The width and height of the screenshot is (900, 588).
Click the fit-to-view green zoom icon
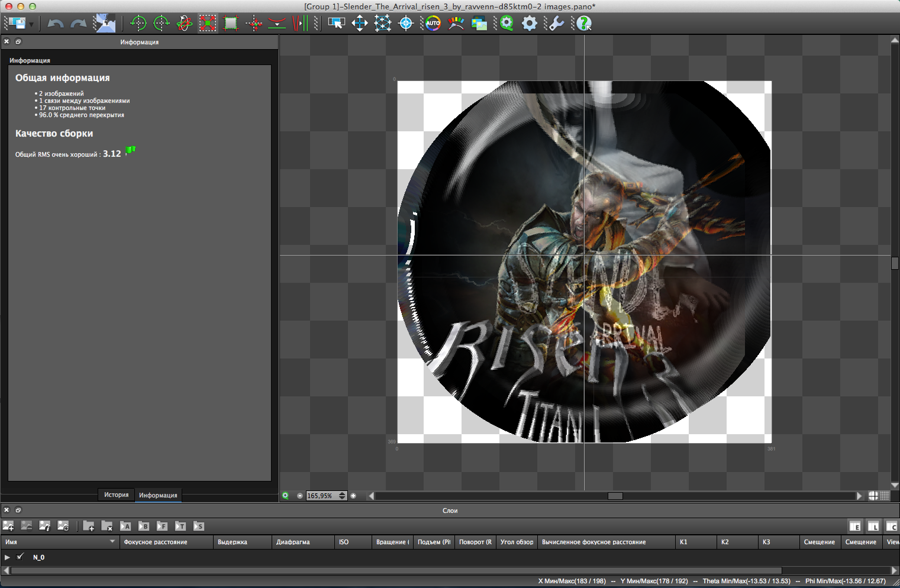click(x=286, y=496)
